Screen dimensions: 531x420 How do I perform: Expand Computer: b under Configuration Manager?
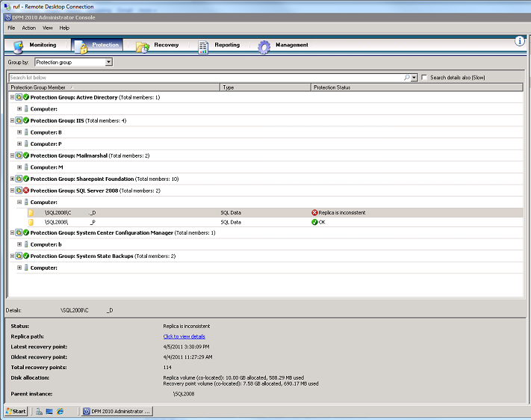point(19,244)
